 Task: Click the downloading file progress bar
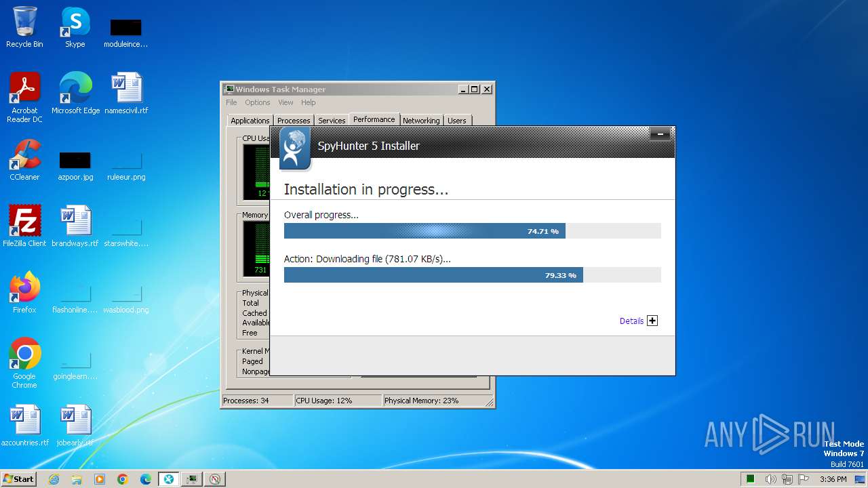coord(472,274)
